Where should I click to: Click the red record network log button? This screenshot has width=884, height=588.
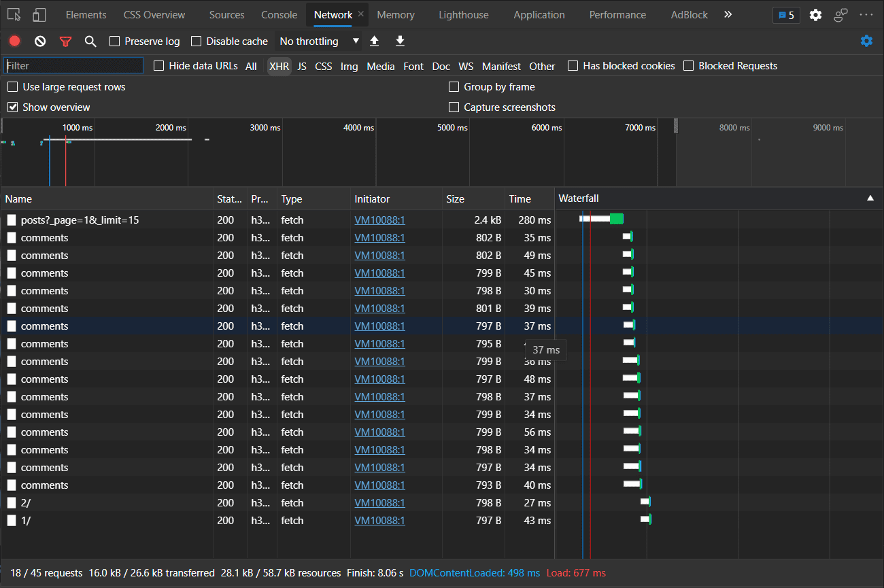coord(15,41)
